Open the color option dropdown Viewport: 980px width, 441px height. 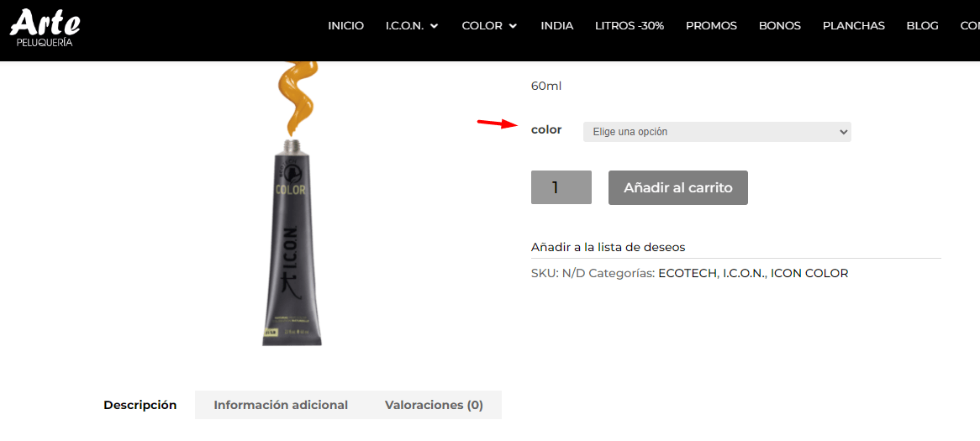coord(717,132)
